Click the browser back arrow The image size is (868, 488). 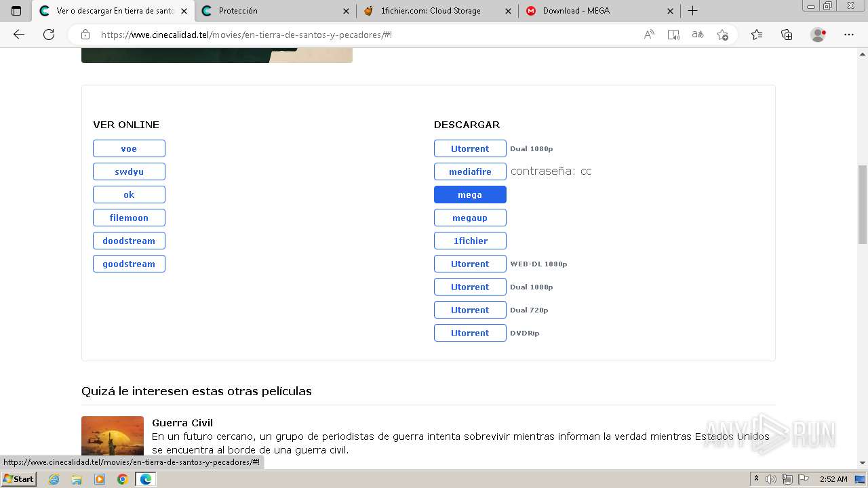click(19, 35)
